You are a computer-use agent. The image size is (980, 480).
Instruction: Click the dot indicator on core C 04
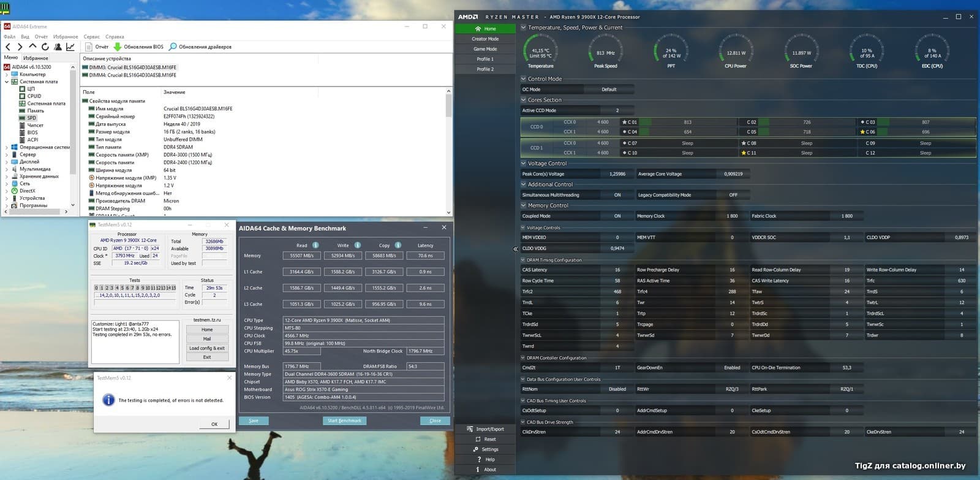624,132
